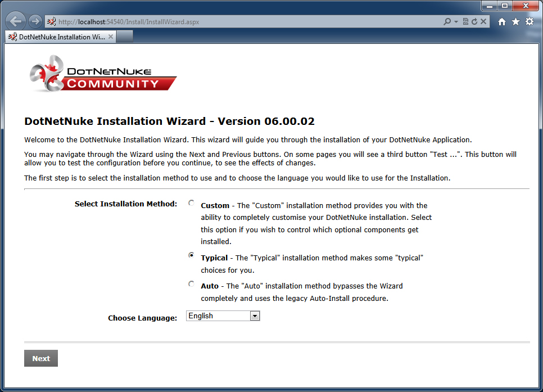Click the "Select Installation Method:" label

(x=126, y=204)
